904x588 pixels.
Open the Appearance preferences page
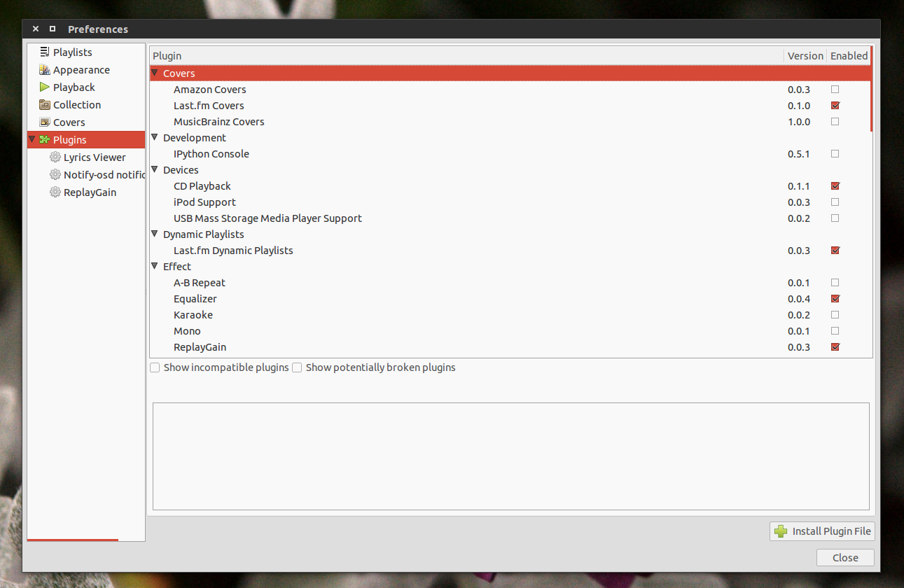coord(86,70)
